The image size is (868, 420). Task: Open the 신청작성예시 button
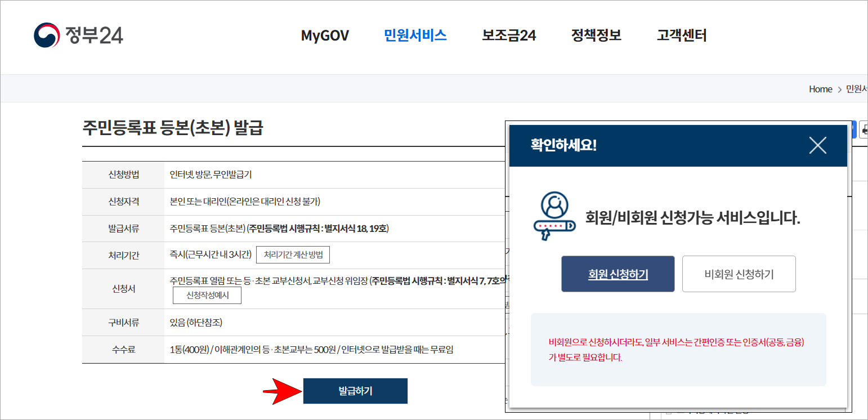pyautogui.click(x=207, y=295)
